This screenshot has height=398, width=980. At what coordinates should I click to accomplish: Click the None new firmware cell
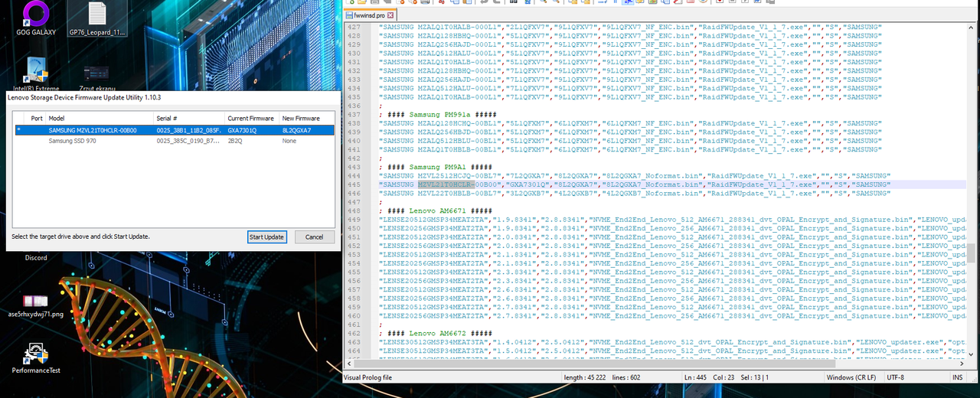tap(289, 141)
